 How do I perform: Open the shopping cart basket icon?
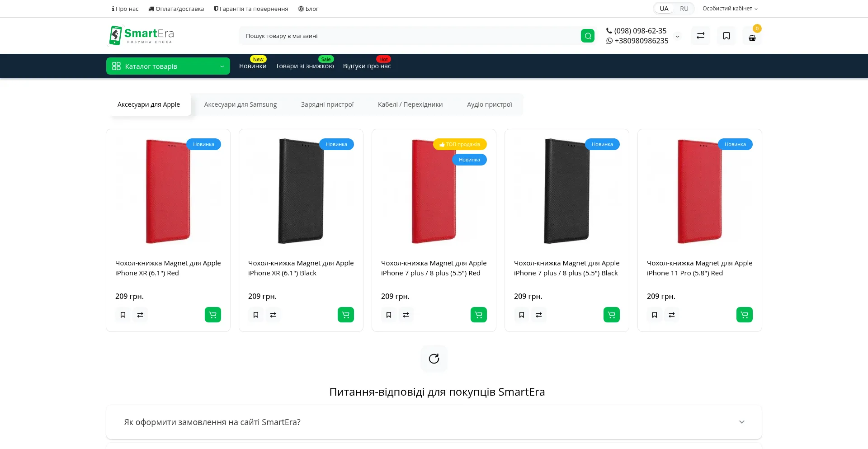pyautogui.click(x=752, y=37)
